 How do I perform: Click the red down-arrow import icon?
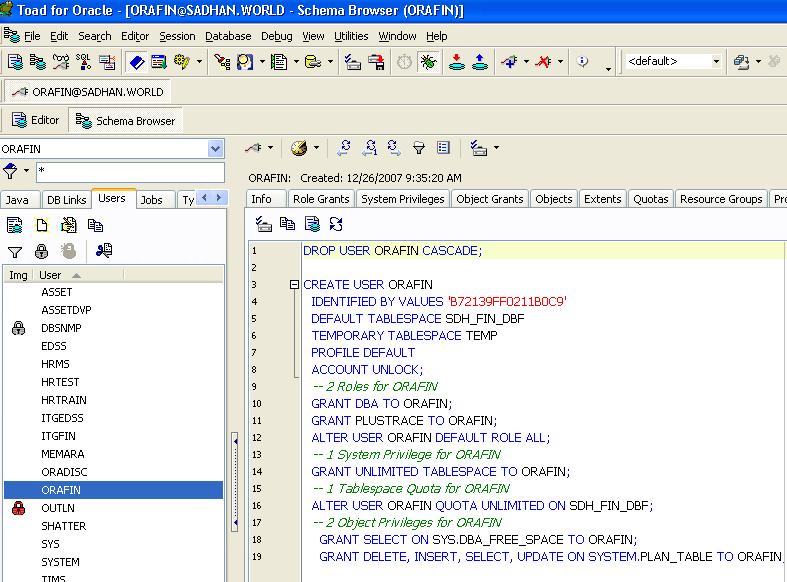(456, 62)
